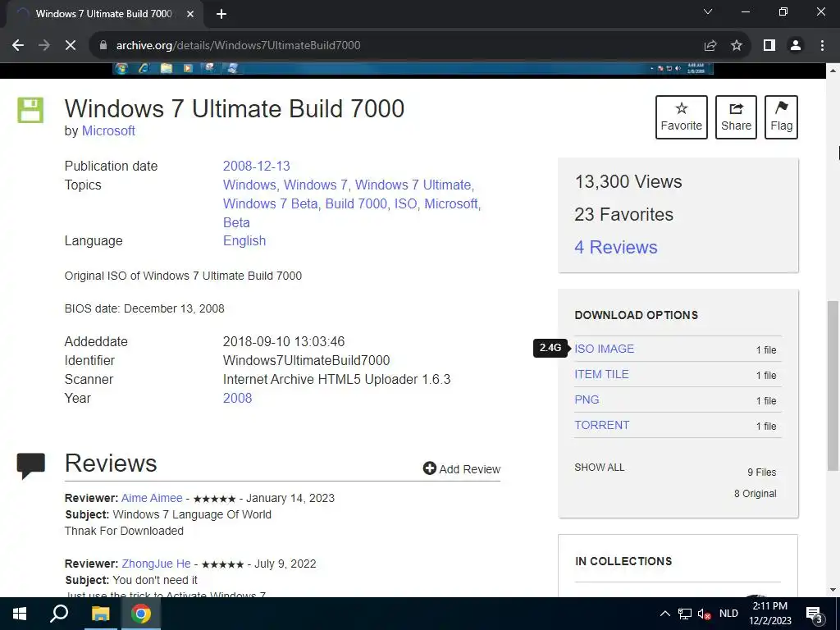Viewport: 840px width, 630px height.
Task: Open Windows taskbar search
Action: (59, 614)
